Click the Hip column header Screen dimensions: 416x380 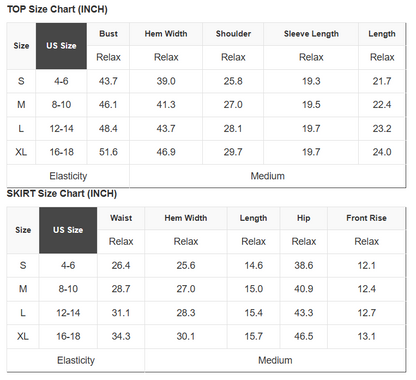point(304,218)
